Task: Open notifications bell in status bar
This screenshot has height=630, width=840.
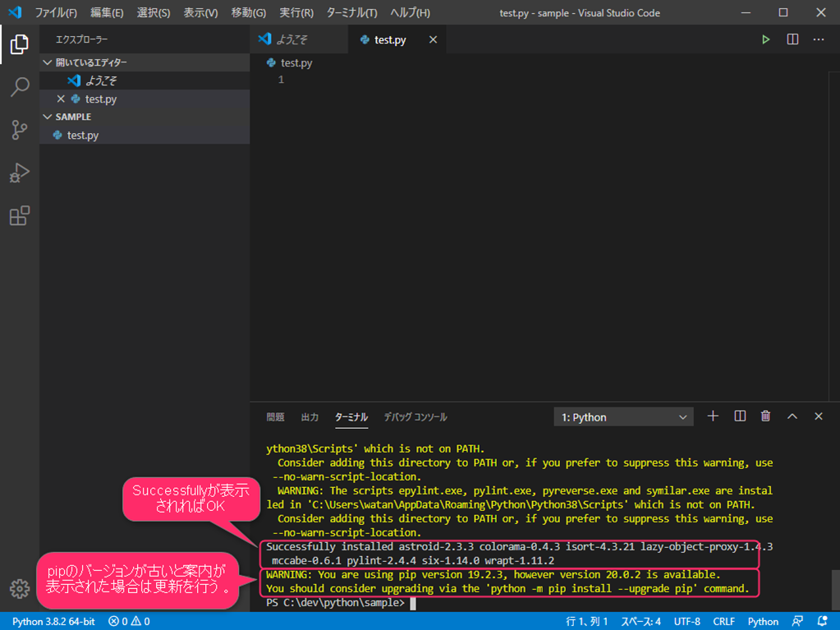Action: point(823,622)
